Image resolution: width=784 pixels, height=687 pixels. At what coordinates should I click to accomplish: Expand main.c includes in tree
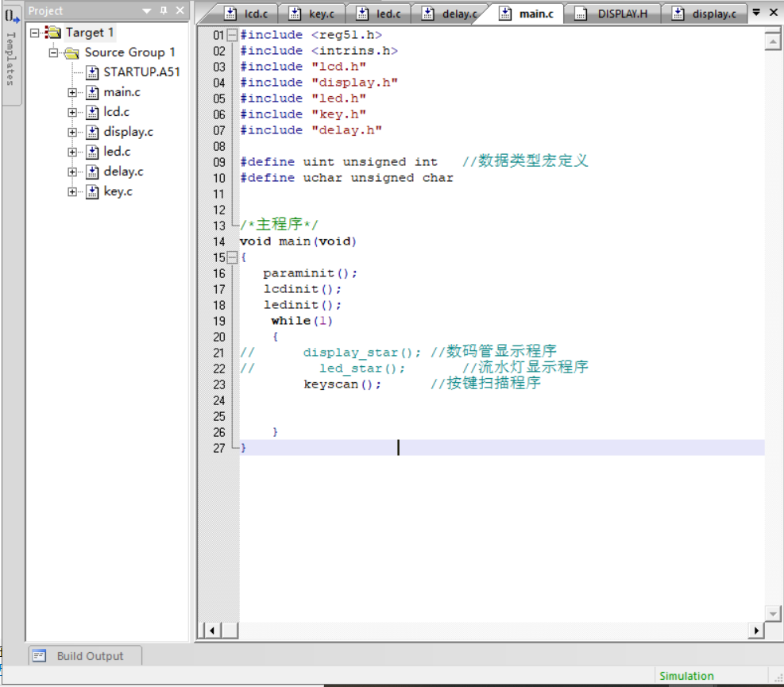pyautogui.click(x=72, y=92)
